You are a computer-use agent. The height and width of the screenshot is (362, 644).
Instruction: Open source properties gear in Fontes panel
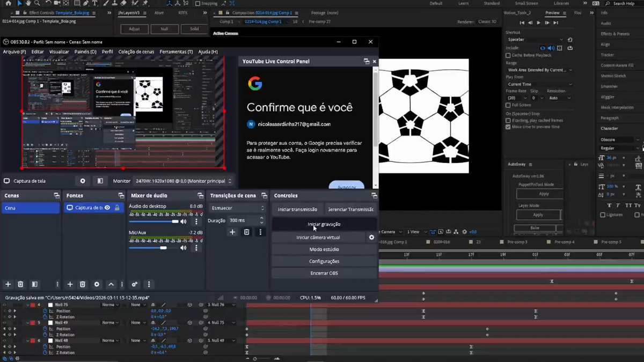click(x=97, y=284)
